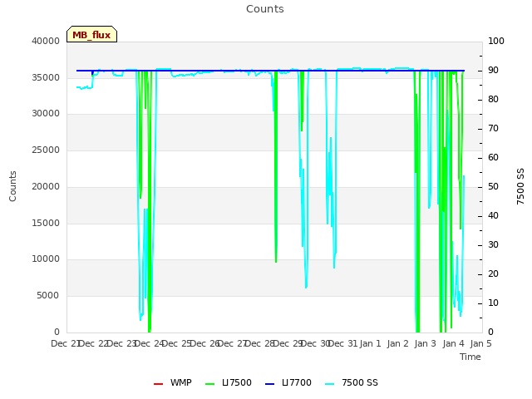This screenshot has height=399, width=532.
Task: Click the 60 right axis tick label
Action: tap(493, 157)
